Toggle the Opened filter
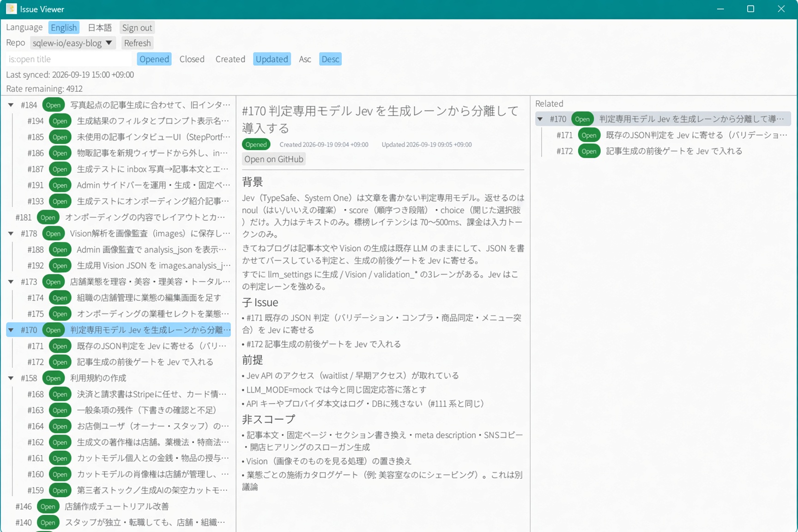 coord(154,59)
